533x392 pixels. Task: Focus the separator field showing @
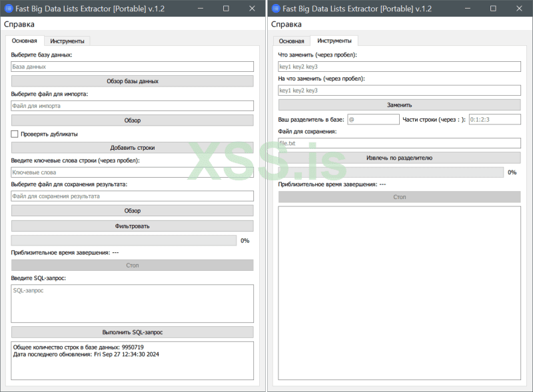pos(373,119)
